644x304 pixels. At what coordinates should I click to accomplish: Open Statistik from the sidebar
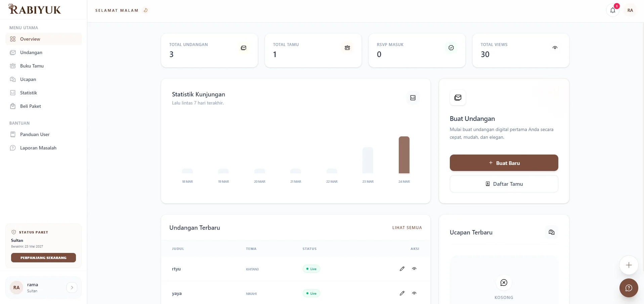[x=29, y=93]
